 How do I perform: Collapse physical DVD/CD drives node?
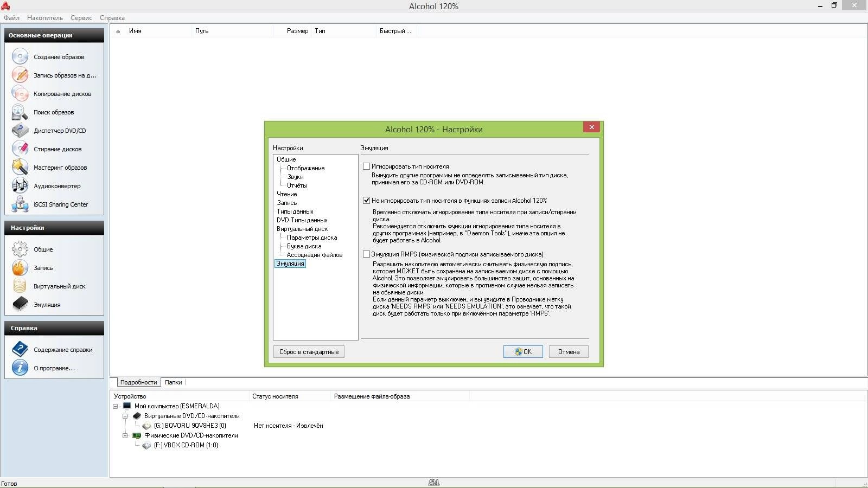125,435
